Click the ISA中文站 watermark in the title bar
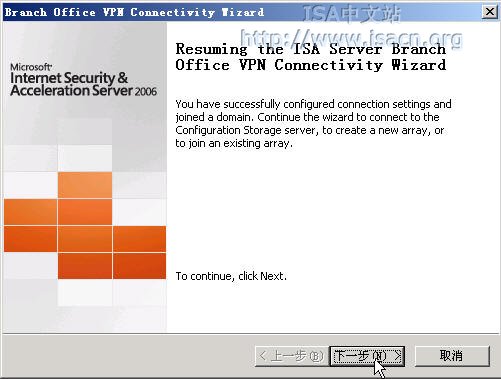501x379 pixels. (x=351, y=14)
